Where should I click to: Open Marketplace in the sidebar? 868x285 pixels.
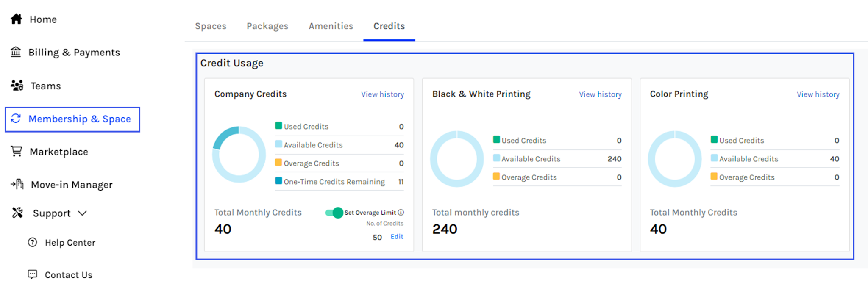[x=59, y=152]
